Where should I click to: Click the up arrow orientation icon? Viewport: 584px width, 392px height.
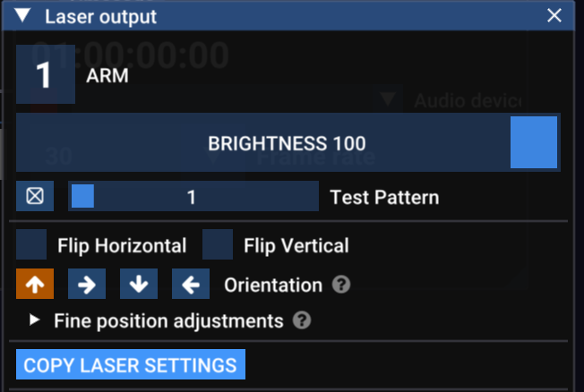(x=35, y=285)
